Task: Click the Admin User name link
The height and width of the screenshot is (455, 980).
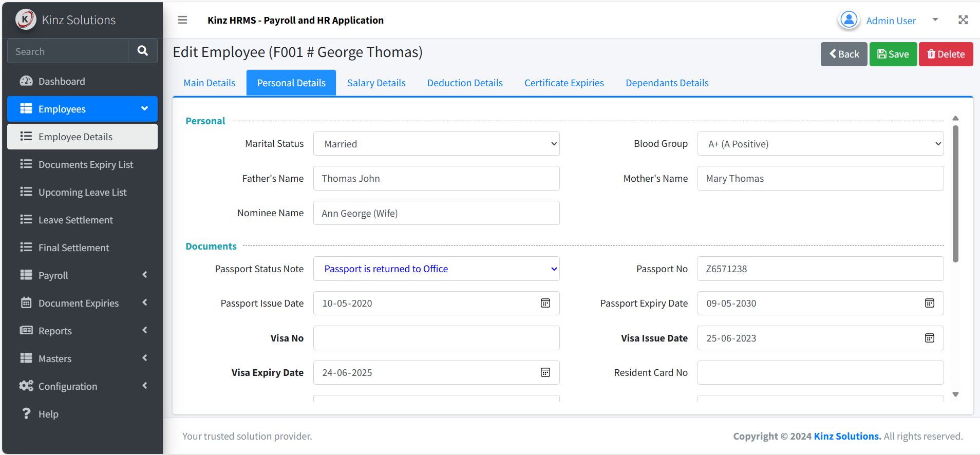Action: [891, 21]
